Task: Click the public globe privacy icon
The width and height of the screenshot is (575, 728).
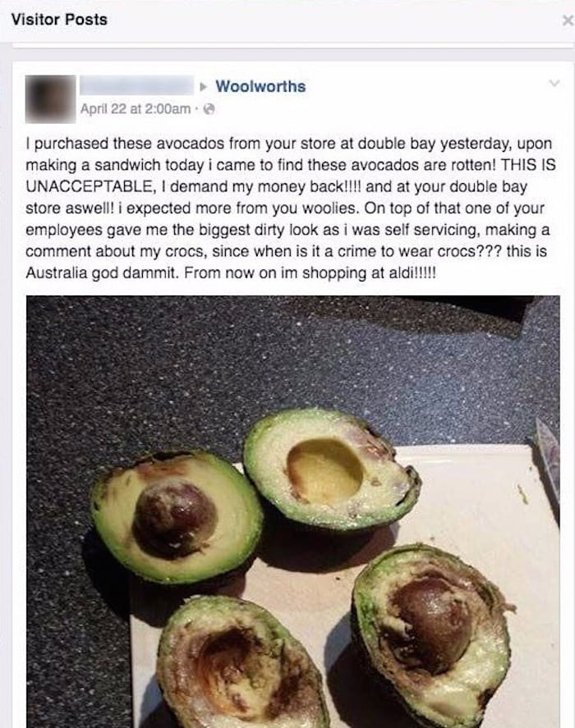Action: coord(209,109)
